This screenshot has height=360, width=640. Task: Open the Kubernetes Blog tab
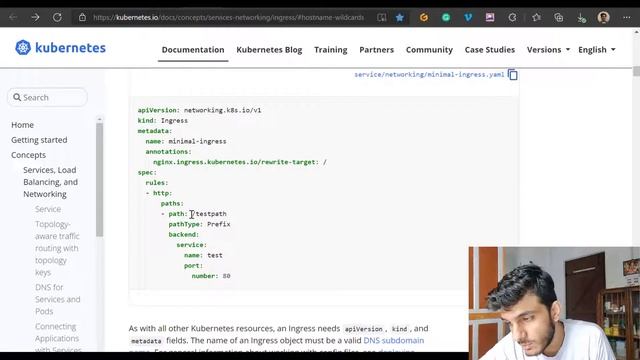(269, 50)
